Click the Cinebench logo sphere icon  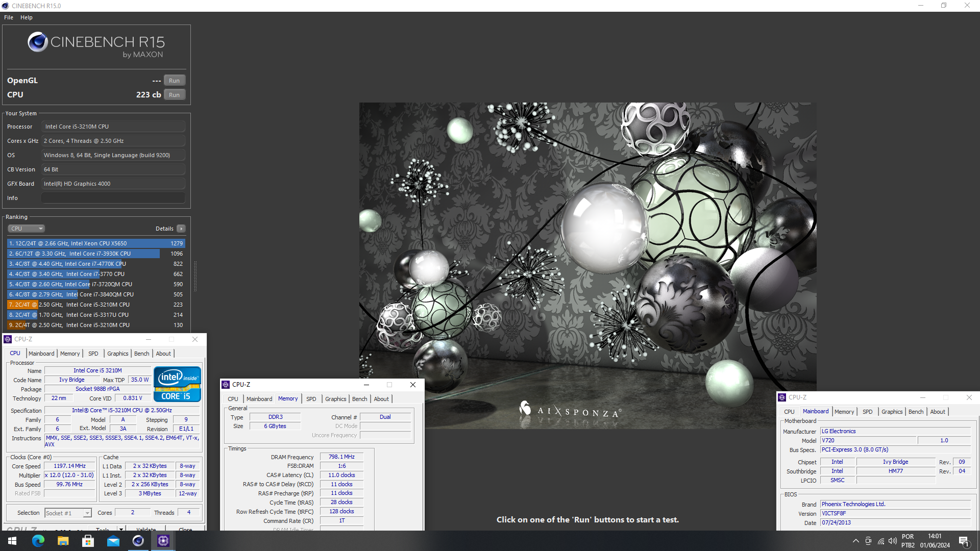click(x=38, y=42)
